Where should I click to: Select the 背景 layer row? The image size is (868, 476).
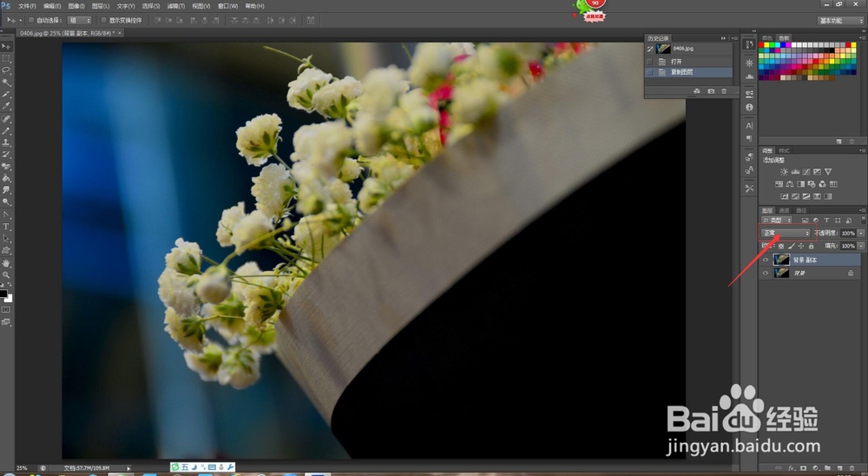pyautogui.click(x=809, y=273)
